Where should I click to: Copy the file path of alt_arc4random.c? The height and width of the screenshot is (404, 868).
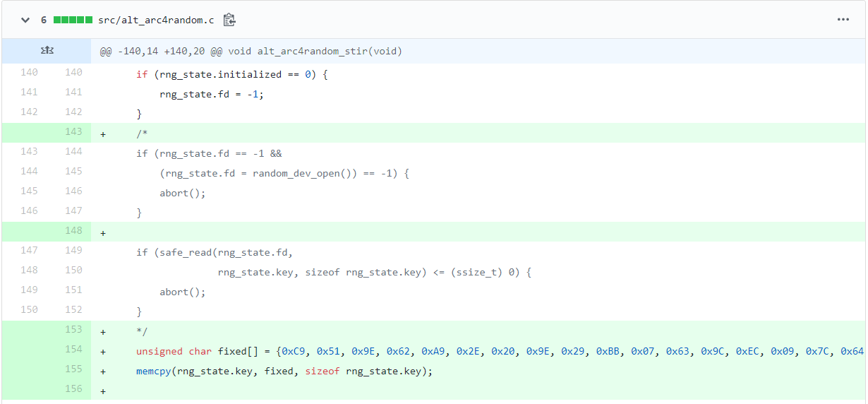point(229,20)
